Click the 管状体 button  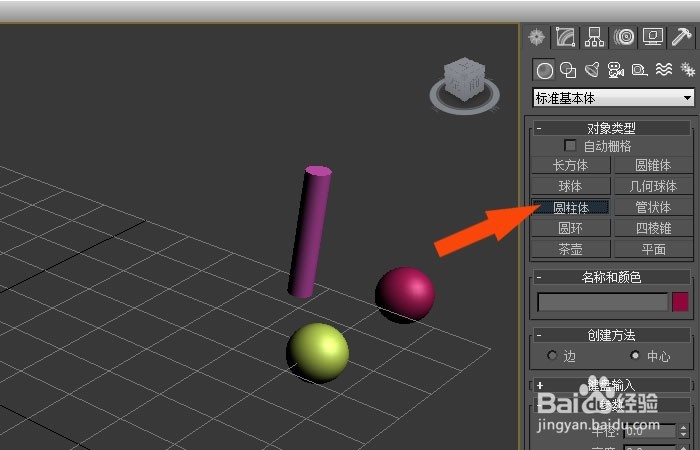(654, 207)
